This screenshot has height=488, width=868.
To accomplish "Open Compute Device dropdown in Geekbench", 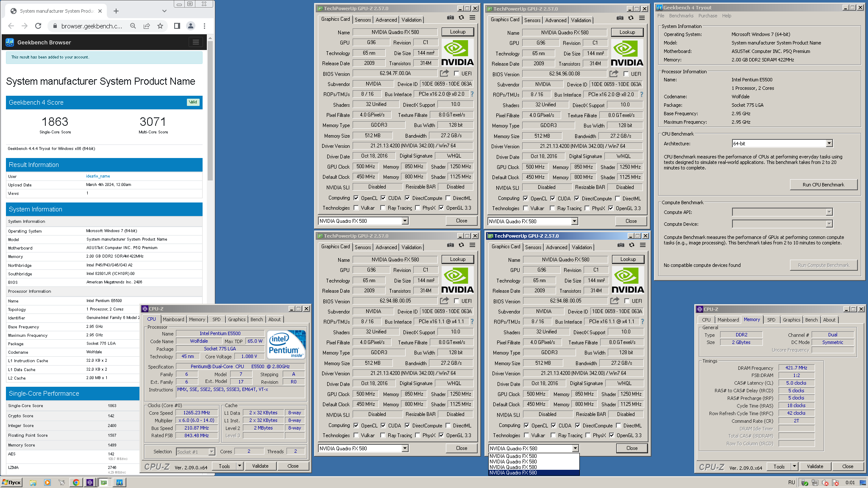I will [x=829, y=224].
